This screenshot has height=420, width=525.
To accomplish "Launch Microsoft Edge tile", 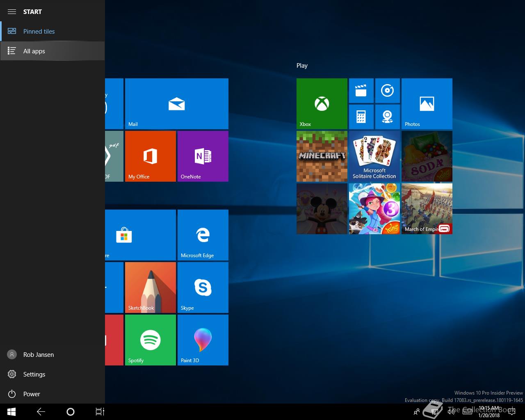I will (x=203, y=235).
